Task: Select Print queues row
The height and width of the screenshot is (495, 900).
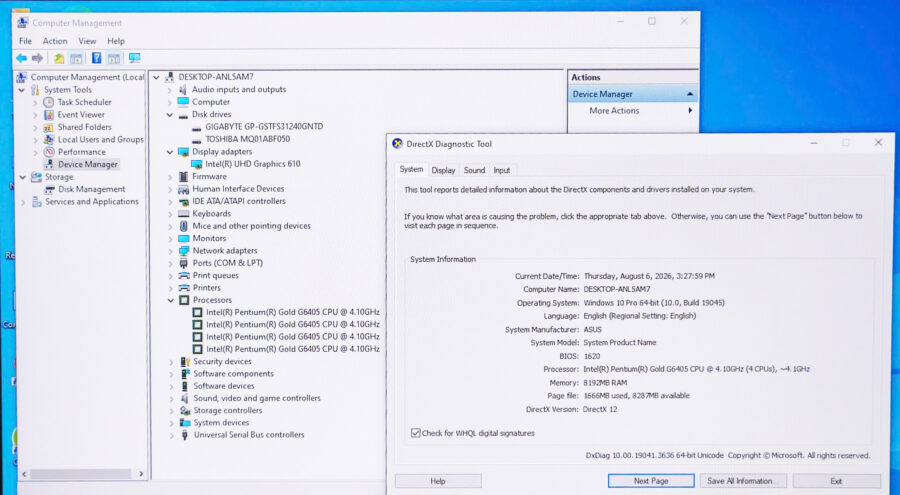Action: [x=215, y=276]
